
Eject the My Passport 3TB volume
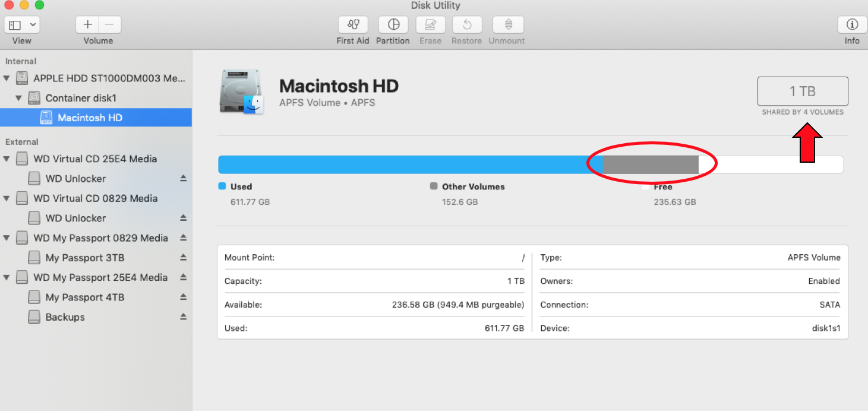(x=184, y=258)
